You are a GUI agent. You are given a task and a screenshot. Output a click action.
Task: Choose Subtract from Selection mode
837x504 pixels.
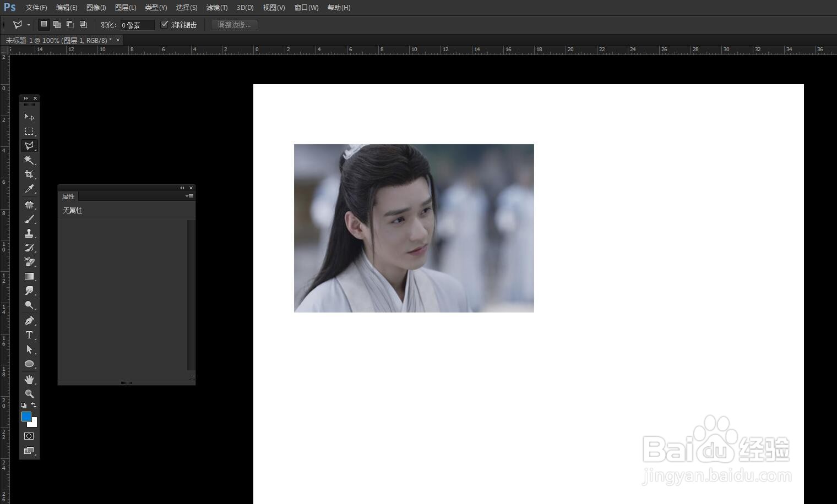pyautogui.click(x=70, y=24)
